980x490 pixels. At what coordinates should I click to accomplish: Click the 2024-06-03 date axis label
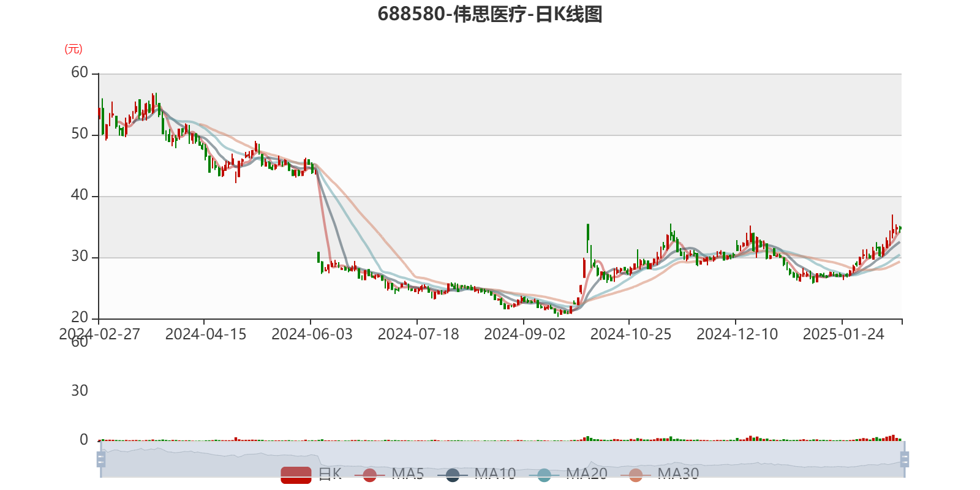coord(312,334)
